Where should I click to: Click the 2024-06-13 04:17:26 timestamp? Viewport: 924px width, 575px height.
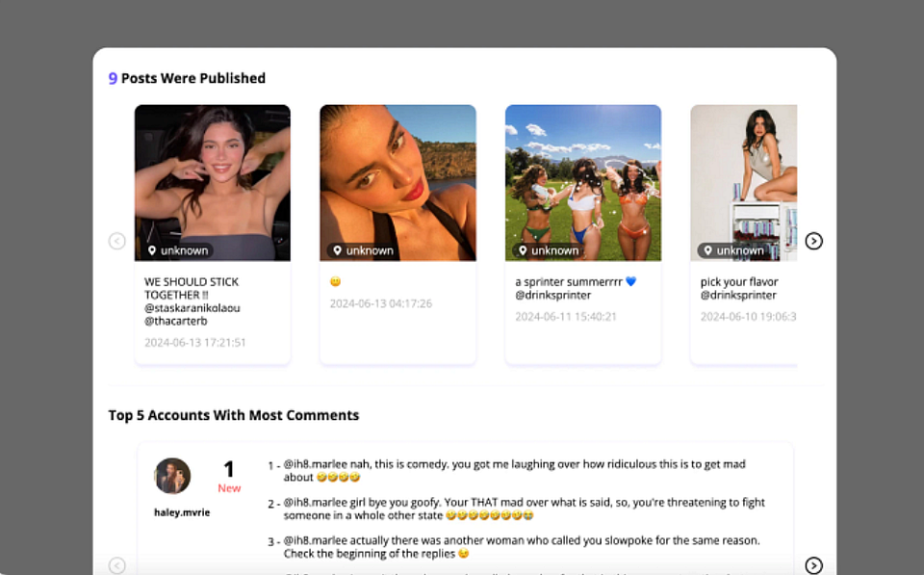(x=381, y=303)
